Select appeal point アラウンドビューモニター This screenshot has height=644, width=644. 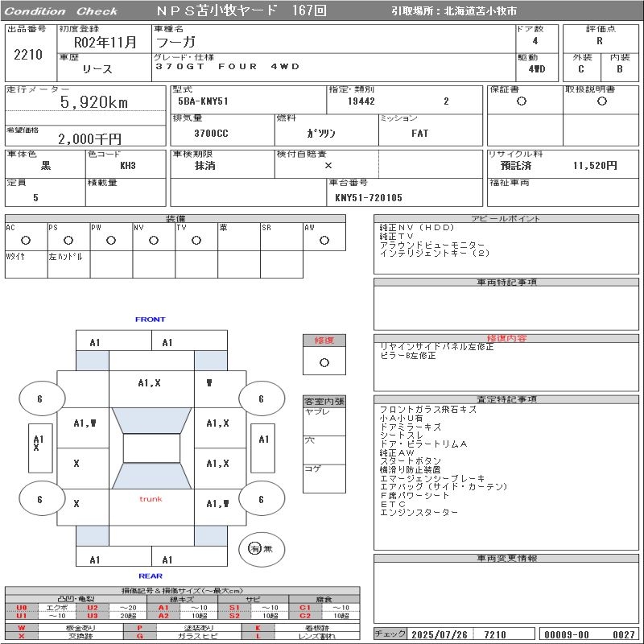[432, 245]
